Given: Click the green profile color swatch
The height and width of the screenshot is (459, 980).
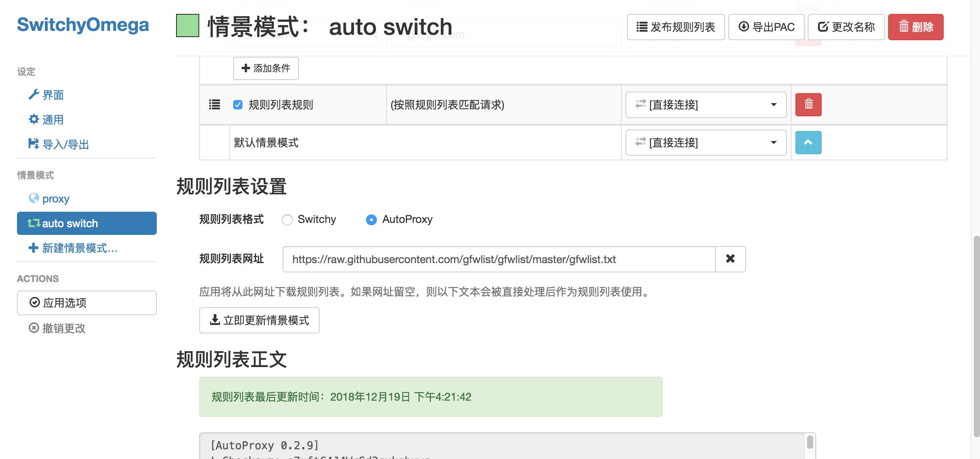Looking at the screenshot, I should [188, 25].
